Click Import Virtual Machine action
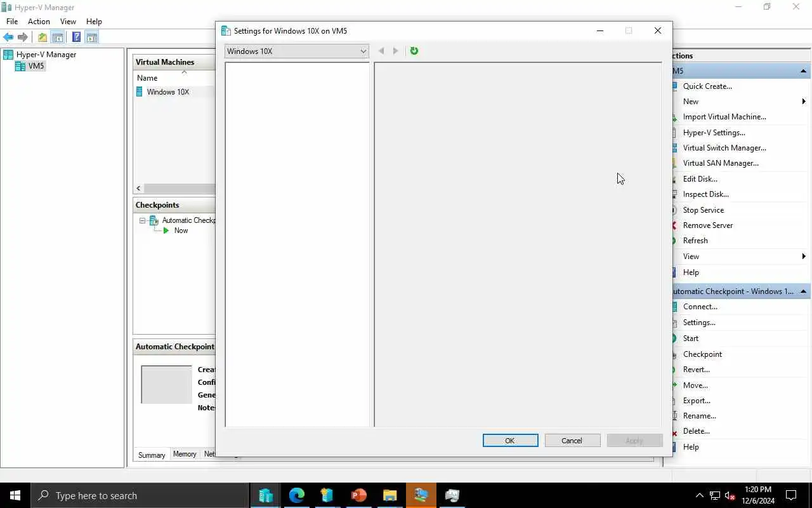 tap(724, 117)
